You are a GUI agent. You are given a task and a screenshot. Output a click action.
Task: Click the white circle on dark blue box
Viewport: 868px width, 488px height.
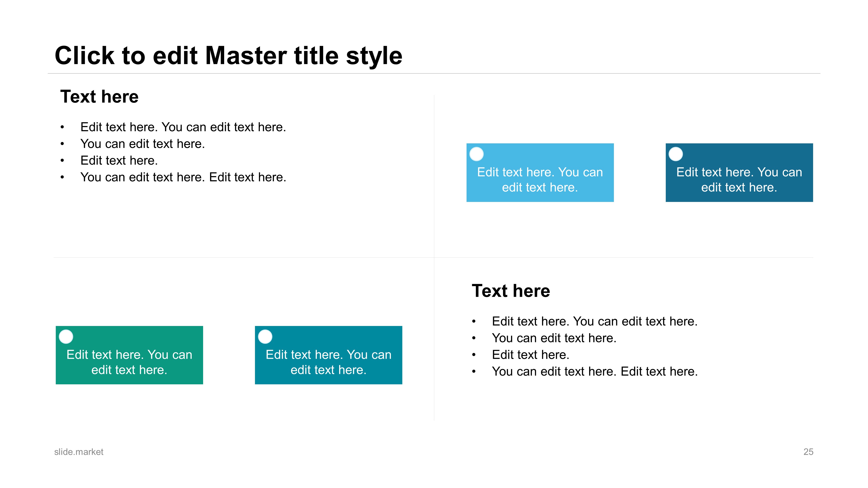tap(676, 154)
